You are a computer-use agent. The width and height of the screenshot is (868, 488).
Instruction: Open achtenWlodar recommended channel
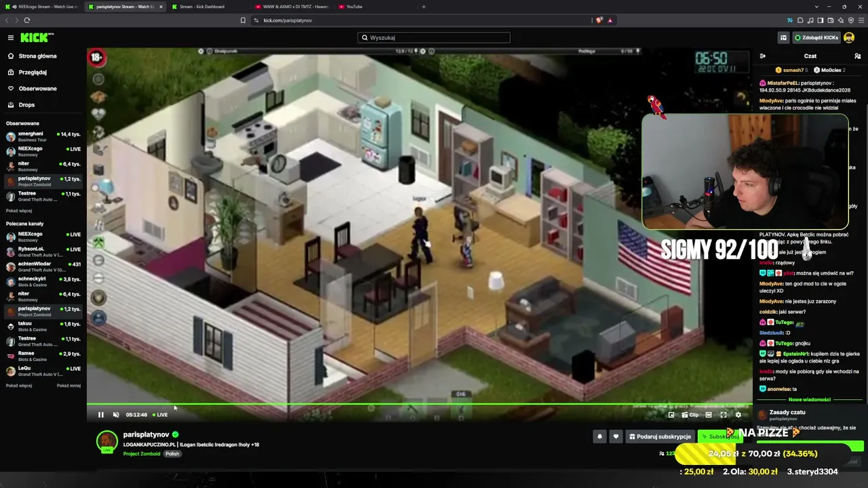coord(43,266)
